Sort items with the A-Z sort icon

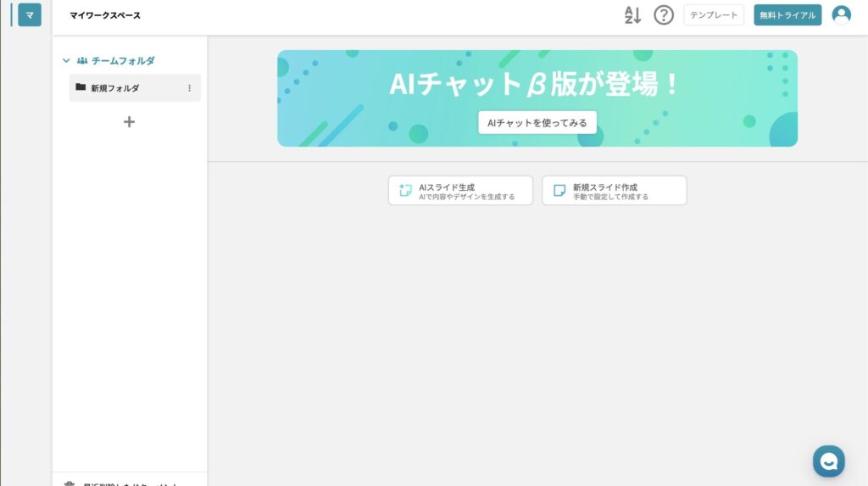[x=632, y=15]
